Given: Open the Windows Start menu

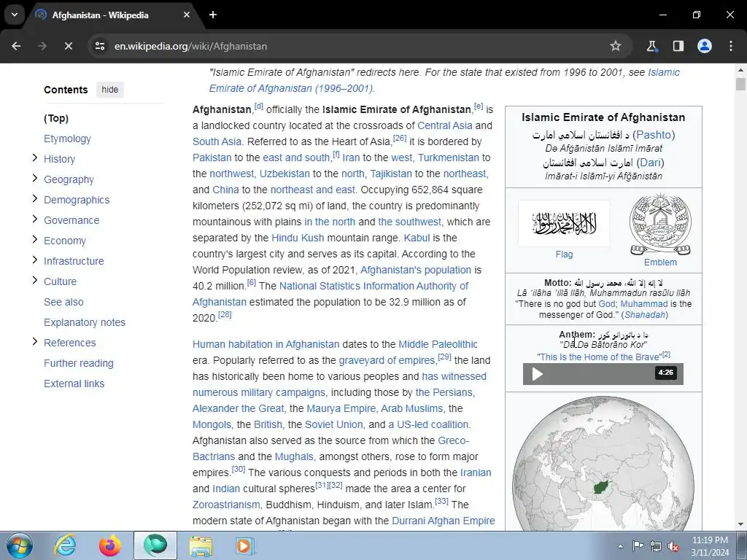Looking at the screenshot, I should [x=20, y=545].
